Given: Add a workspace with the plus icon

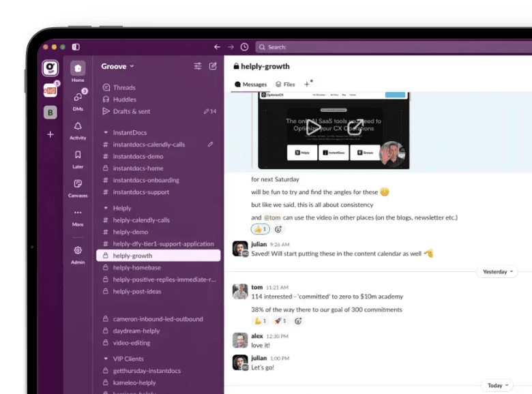Looking at the screenshot, I should tap(50, 134).
